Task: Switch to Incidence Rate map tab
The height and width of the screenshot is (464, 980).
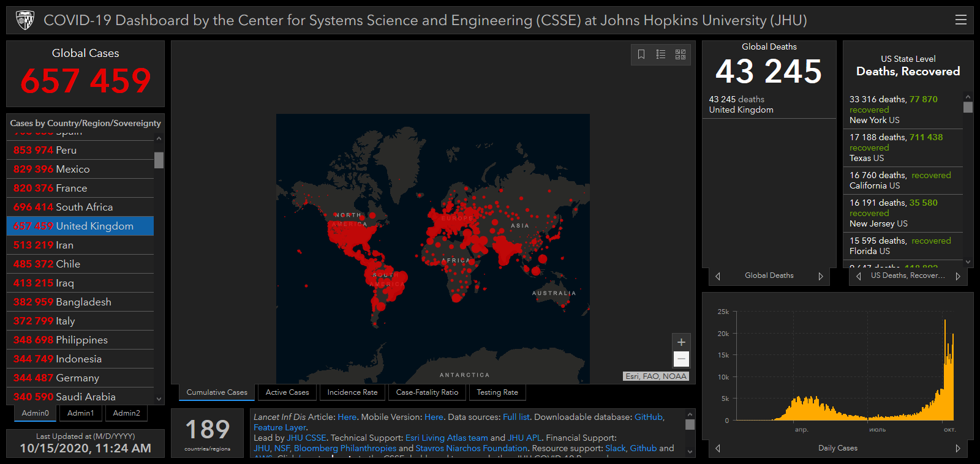Action: tap(352, 392)
